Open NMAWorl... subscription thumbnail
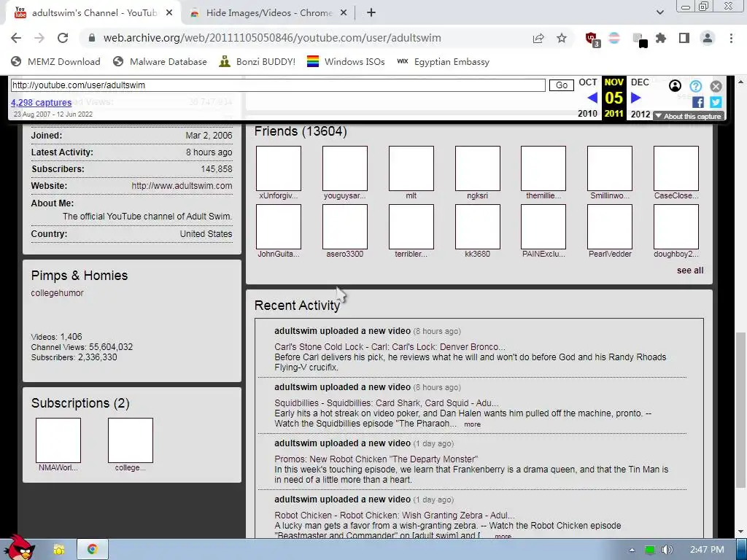747x560 pixels. [x=58, y=440]
